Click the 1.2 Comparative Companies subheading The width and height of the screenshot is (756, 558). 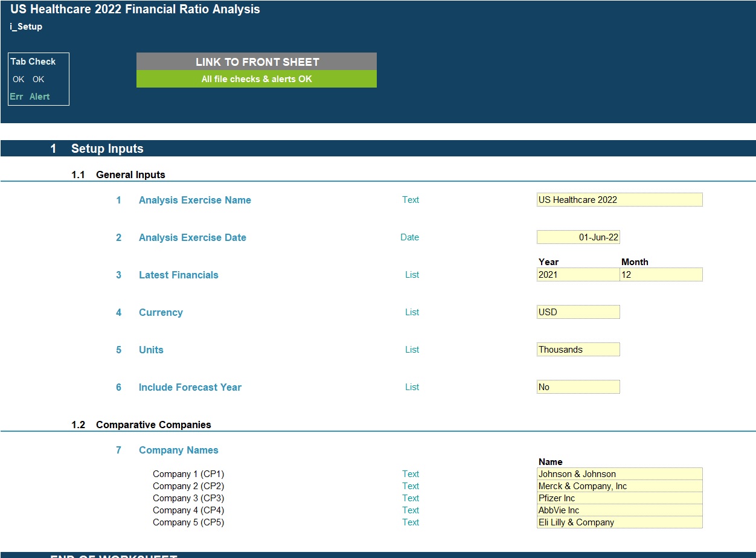(x=141, y=425)
